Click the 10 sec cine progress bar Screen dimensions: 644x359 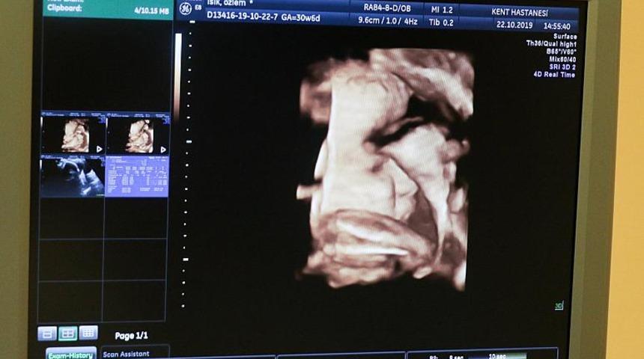coord(508,356)
